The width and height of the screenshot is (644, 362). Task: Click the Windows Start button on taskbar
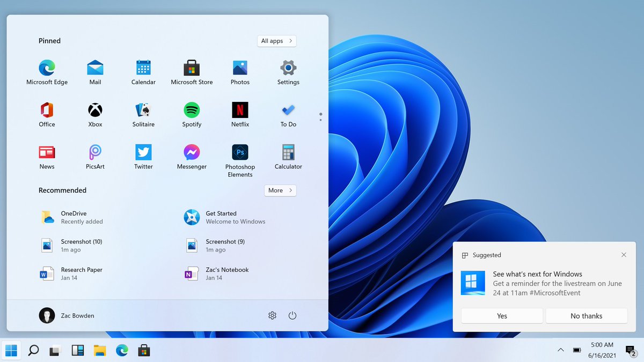coord(11,351)
